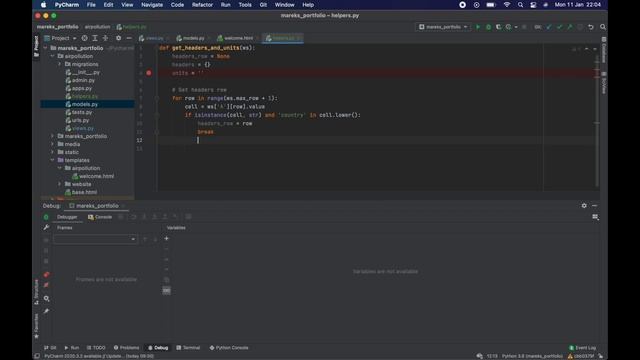640x360 pixels.
Task: Expand the media folder
Action: (53, 144)
